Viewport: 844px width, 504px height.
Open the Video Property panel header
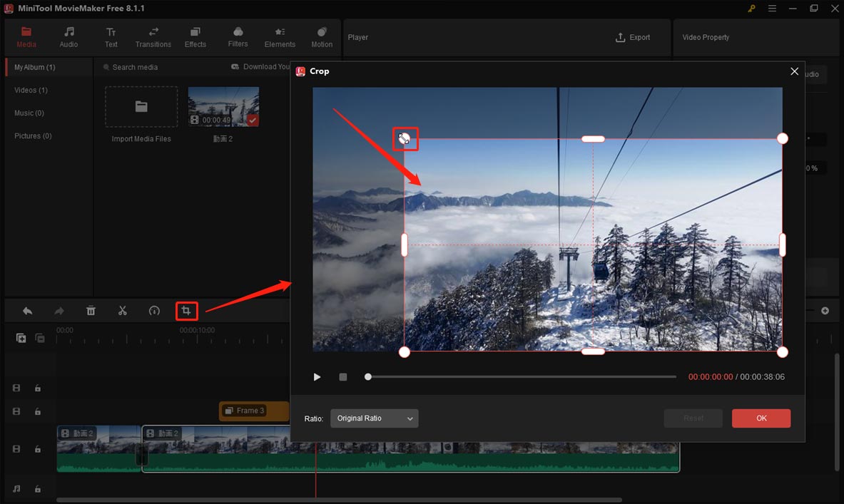pyautogui.click(x=706, y=37)
